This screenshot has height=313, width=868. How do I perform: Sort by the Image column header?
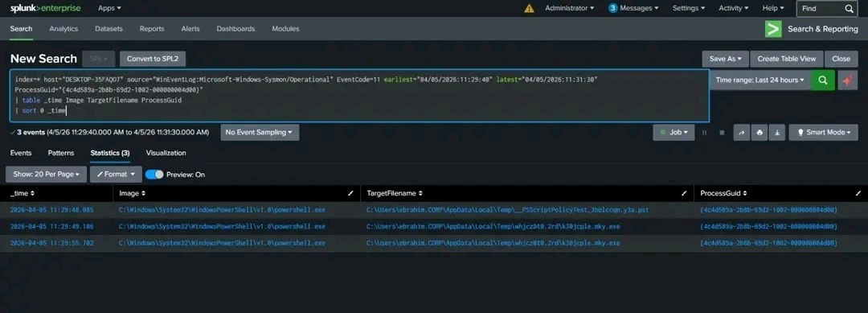coord(133,193)
